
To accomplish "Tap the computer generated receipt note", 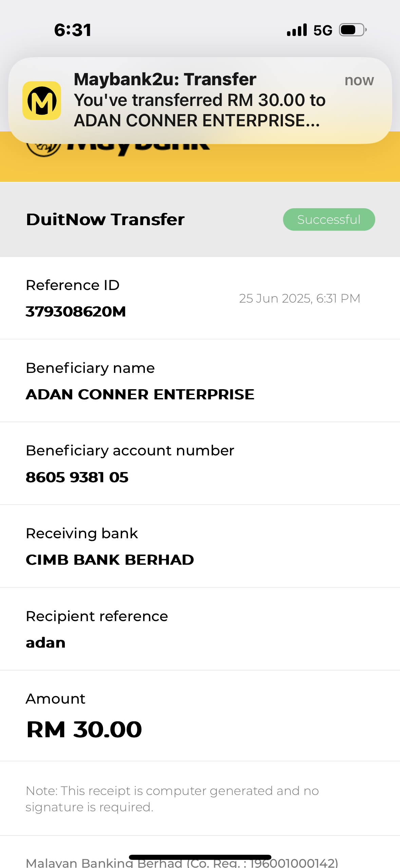I will pyautogui.click(x=172, y=799).
